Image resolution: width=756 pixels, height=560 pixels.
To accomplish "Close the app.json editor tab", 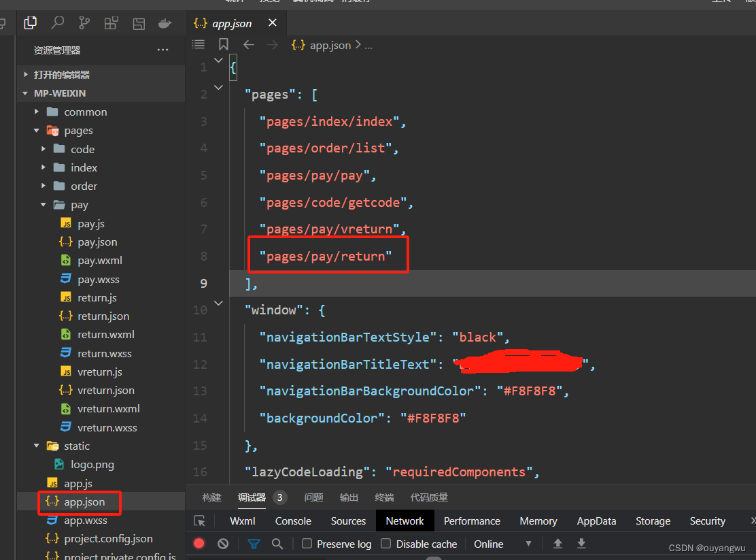I will 273,23.
